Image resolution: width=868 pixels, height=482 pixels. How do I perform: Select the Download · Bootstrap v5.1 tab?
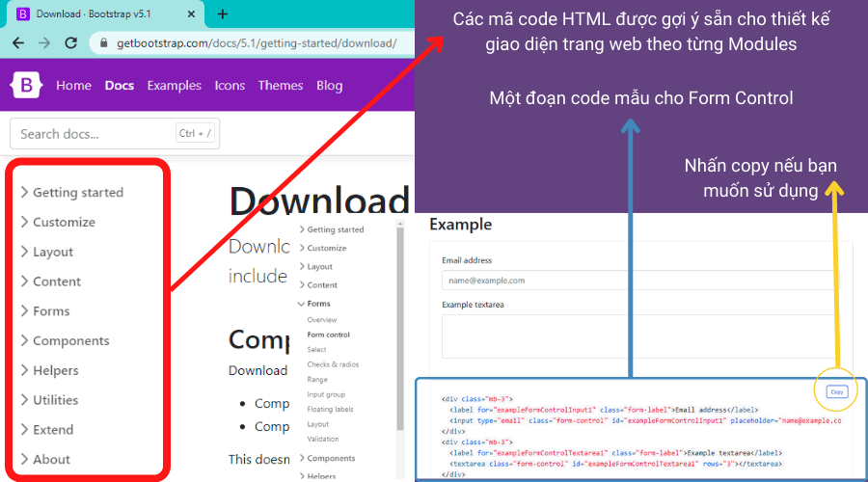(105, 13)
